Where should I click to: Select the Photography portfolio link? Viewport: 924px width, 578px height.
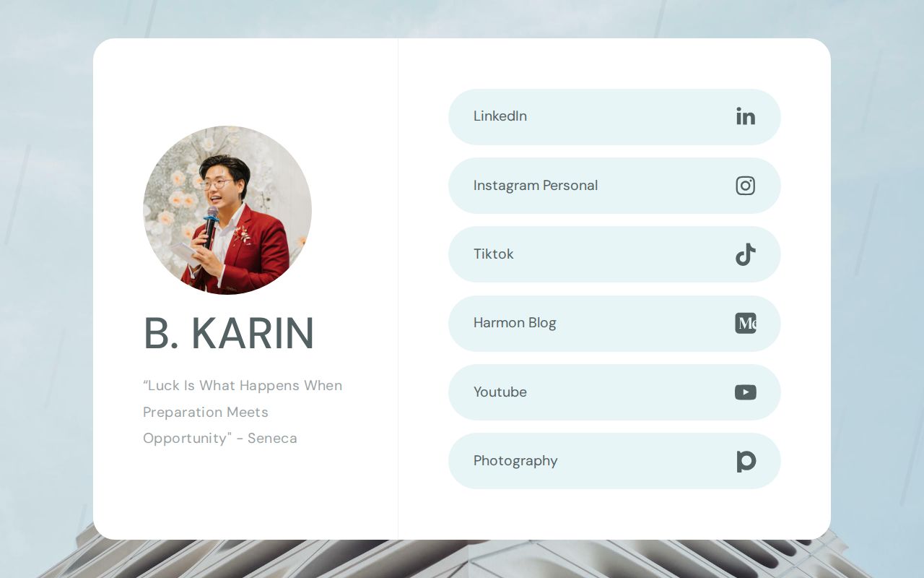click(x=515, y=461)
